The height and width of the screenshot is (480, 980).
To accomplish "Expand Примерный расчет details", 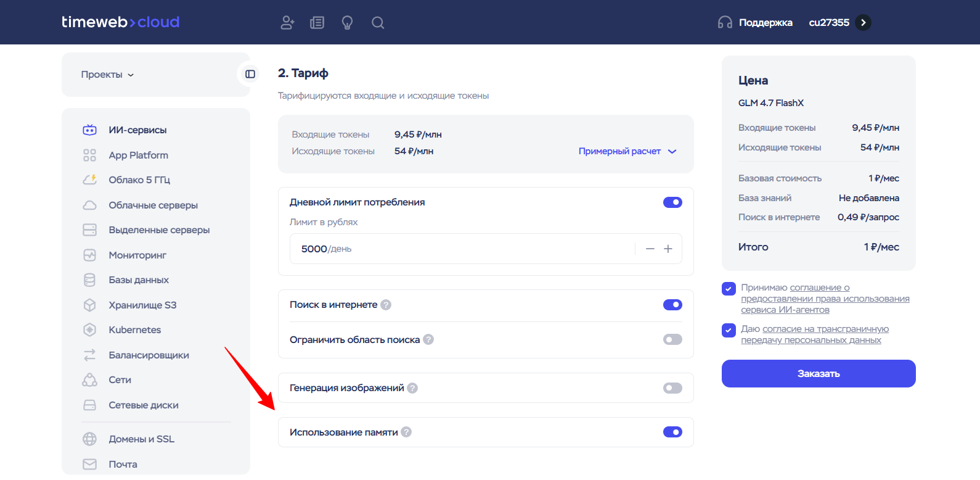I will 627,151.
